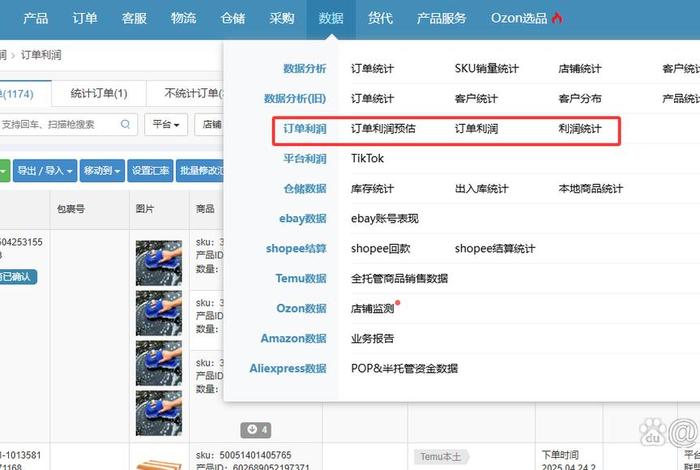This screenshot has height=470, width=700.
Task: Open POP&半托管资金数据
Action: pos(404,368)
